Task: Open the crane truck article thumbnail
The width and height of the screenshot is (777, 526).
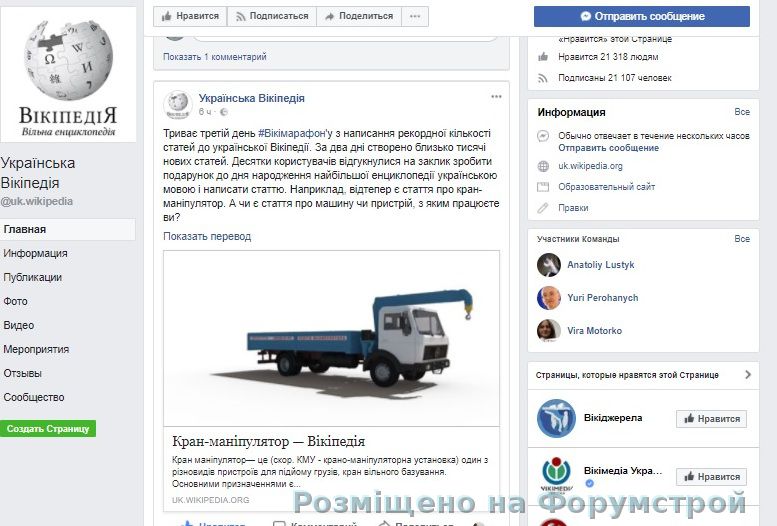Action: click(332, 339)
